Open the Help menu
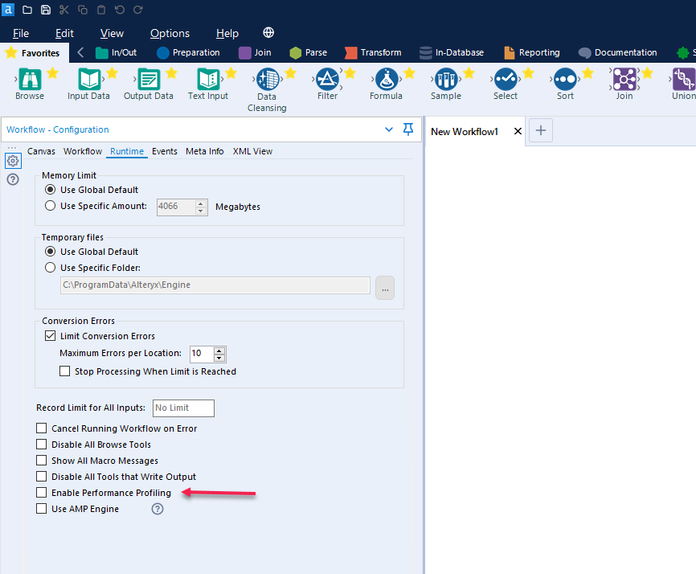 pos(227,33)
